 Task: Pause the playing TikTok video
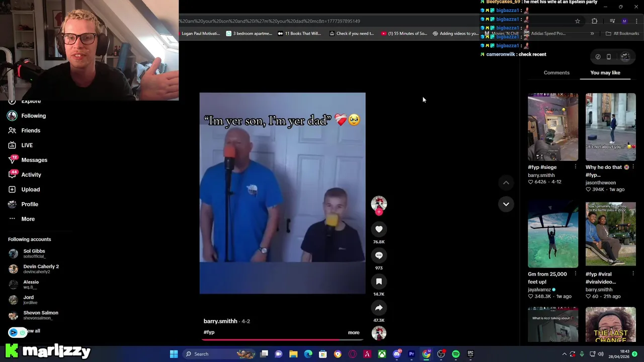(x=282, y=193)
